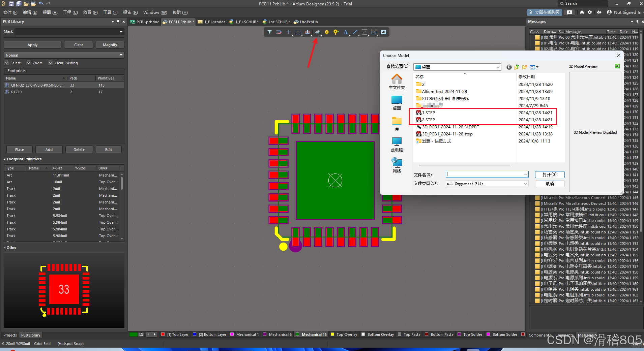Switch to PCB1.pcbdoc tab

point(144,22)
